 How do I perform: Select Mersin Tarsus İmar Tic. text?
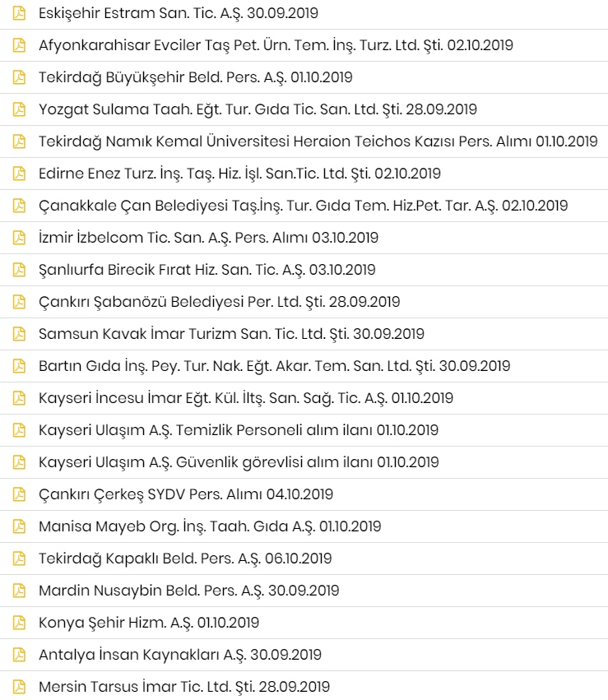[184, 687]
